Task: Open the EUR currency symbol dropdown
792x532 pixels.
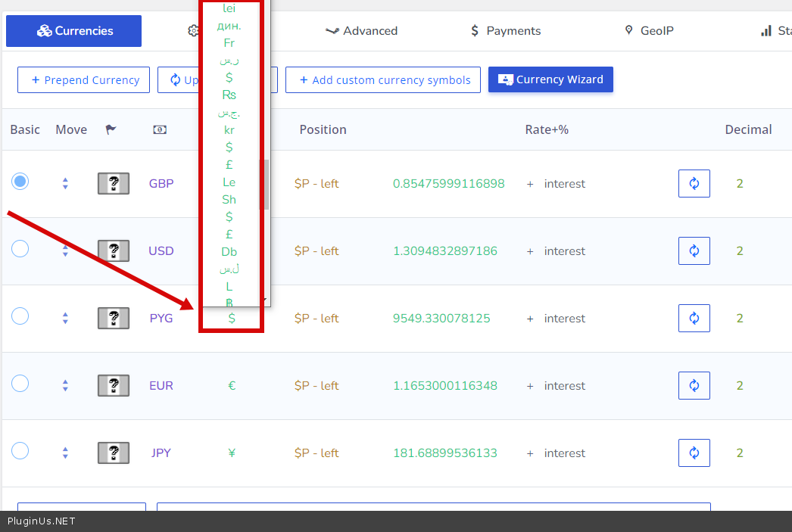Action: pyautogui.click(x=232, y=385)
